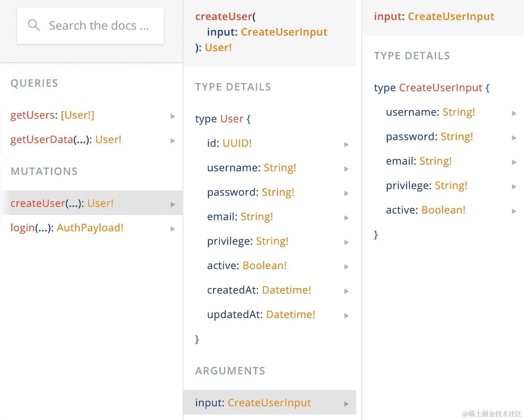The width and height of the screenshot is (524, 420).
Task: Expand arrow beside getUserData query
Action: point(173,141)
